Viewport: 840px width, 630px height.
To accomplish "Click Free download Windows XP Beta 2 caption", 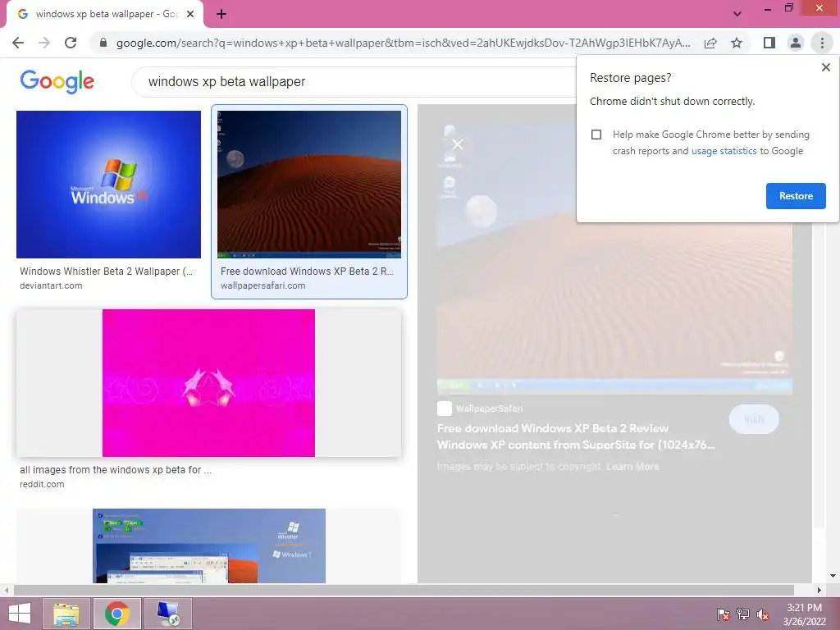I will (307, 272).
